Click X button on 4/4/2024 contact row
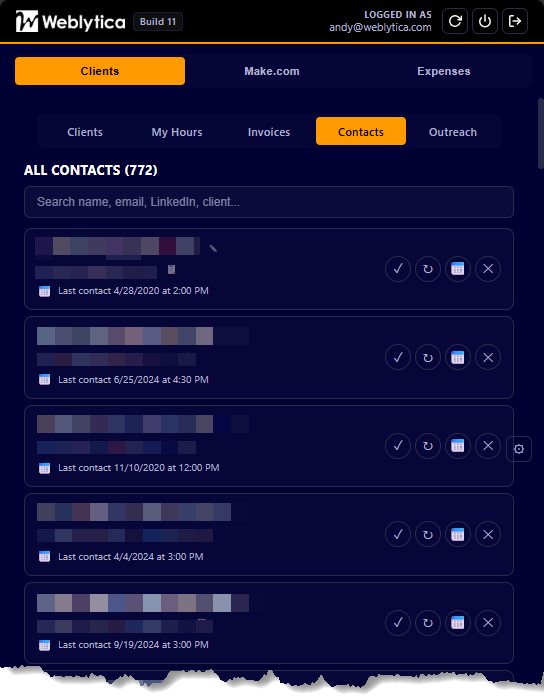This screenshot has width=544, height=696. tap(488, 534)
